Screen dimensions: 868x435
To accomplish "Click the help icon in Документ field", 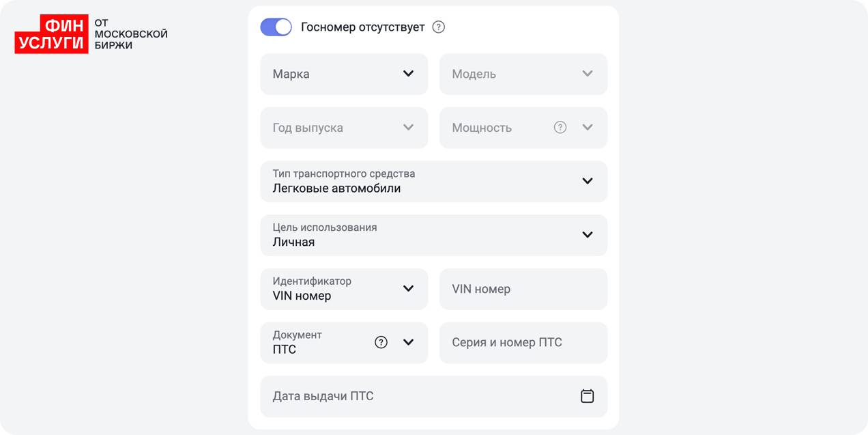I will tap(381, 342).
